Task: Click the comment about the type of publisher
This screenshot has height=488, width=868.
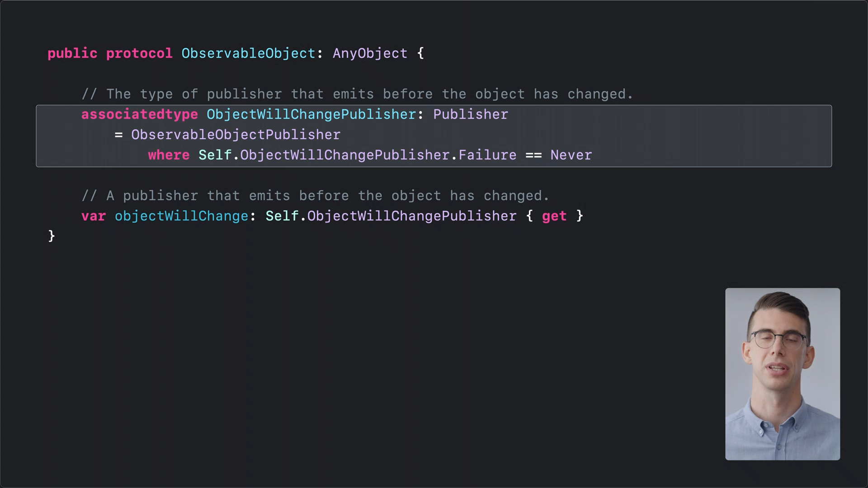Action: point(357,94)
